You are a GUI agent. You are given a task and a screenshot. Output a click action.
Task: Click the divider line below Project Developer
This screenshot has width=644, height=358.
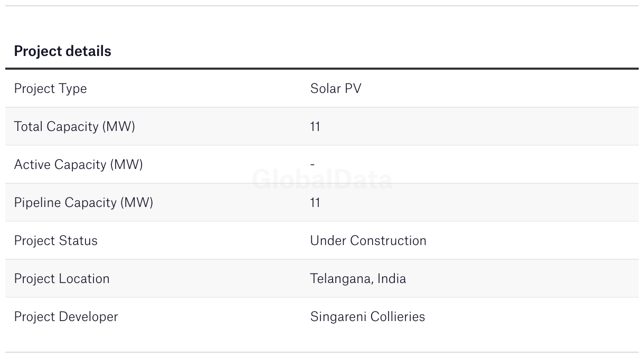[322, 352]
